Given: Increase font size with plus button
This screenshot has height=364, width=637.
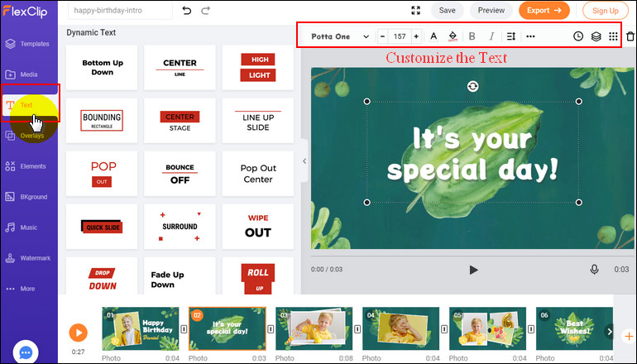Looking at the screenshot, I should click(x=416, y=36).
